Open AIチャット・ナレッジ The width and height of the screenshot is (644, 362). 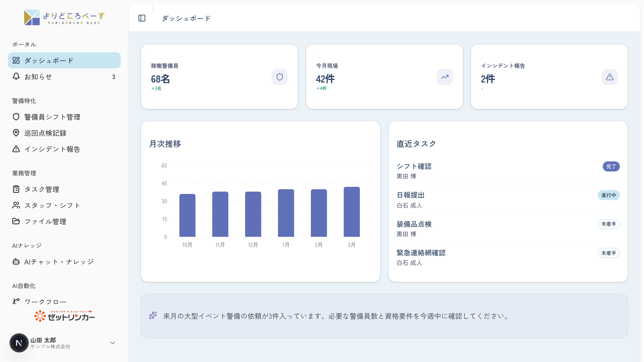(64, 262)
